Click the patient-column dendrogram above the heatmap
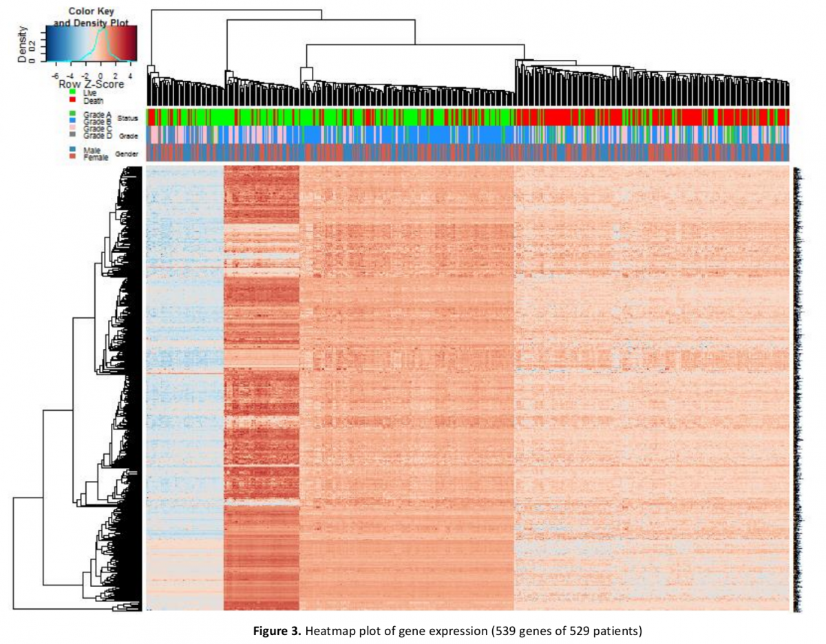This screenshot has height=644, width=826. pos(468,57)
